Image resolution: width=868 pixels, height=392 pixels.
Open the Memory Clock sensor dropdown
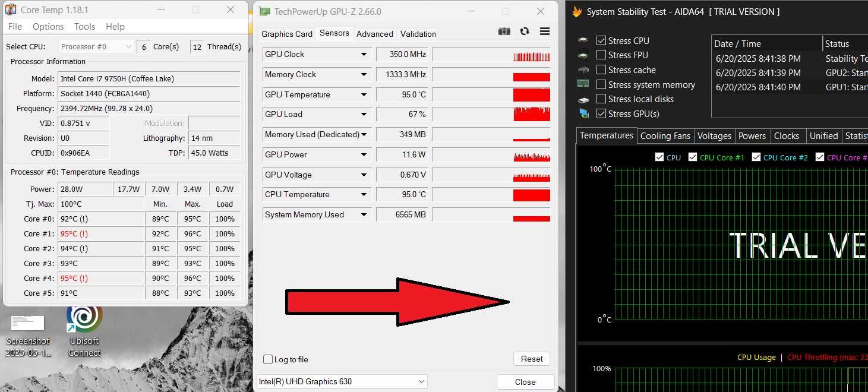(x=364, y=74)
